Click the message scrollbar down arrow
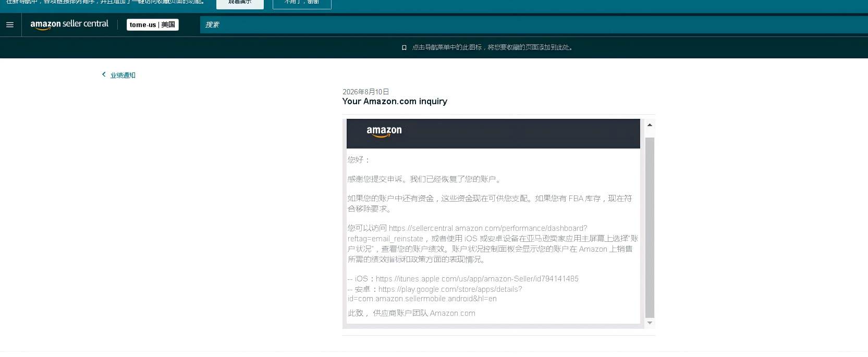The image size is (868, 357). tap(650, 323)
